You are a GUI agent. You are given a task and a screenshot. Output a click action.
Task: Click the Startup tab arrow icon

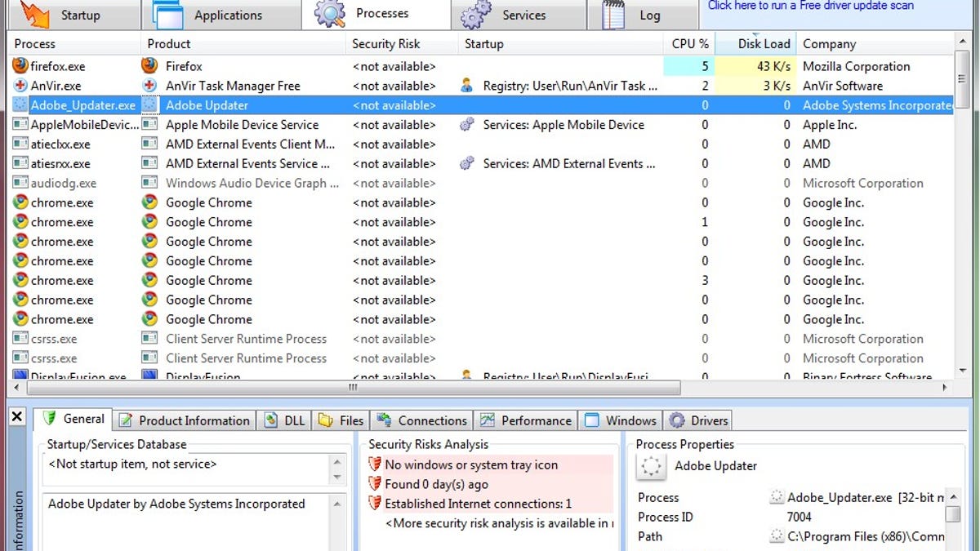tap(36, 14)
